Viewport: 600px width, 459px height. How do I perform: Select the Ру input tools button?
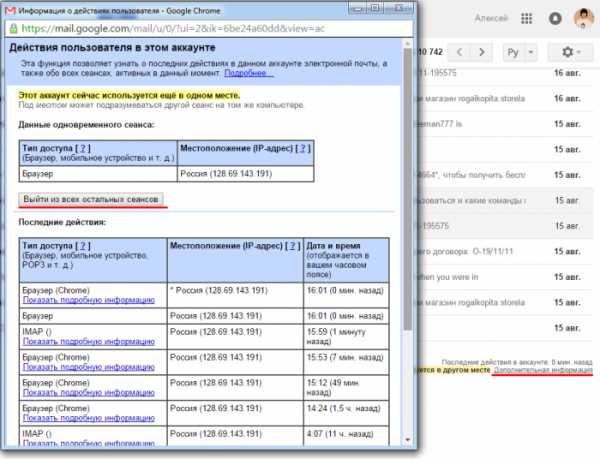click(x=513, y=52)
